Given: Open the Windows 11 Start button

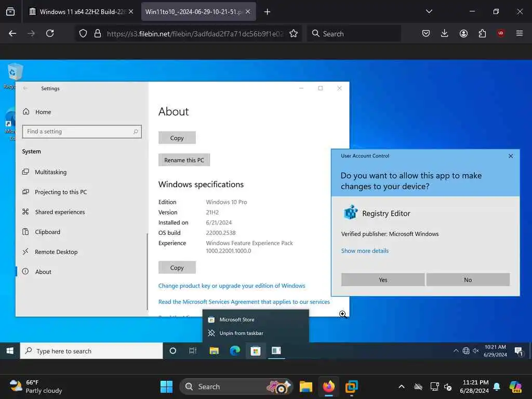Looking at the screenshot, I should pos(166,387).
